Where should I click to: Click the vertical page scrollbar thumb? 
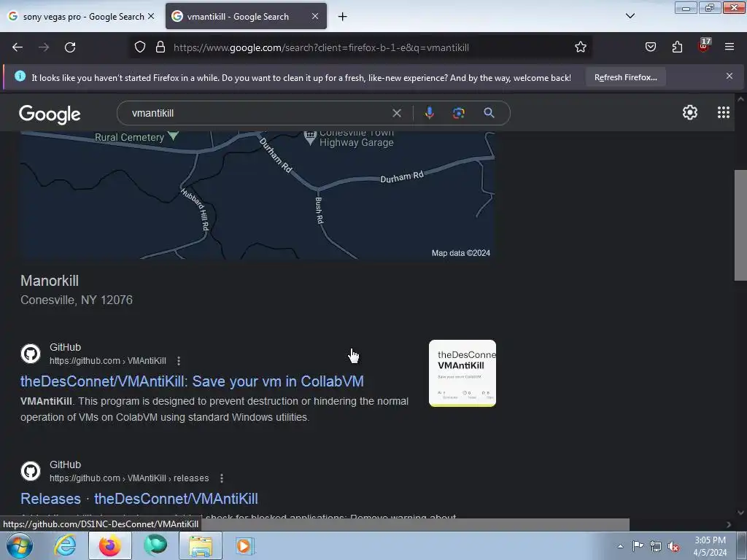[740, 225]
